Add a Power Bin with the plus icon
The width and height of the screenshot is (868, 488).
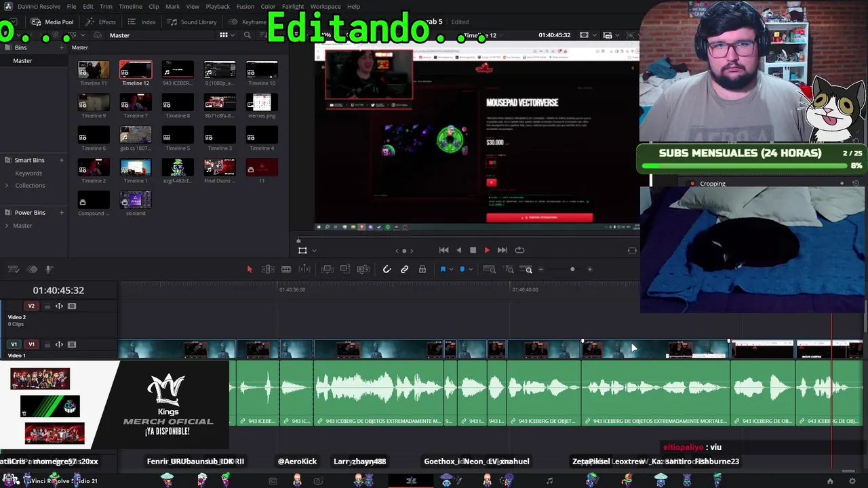tap(61, 213)
